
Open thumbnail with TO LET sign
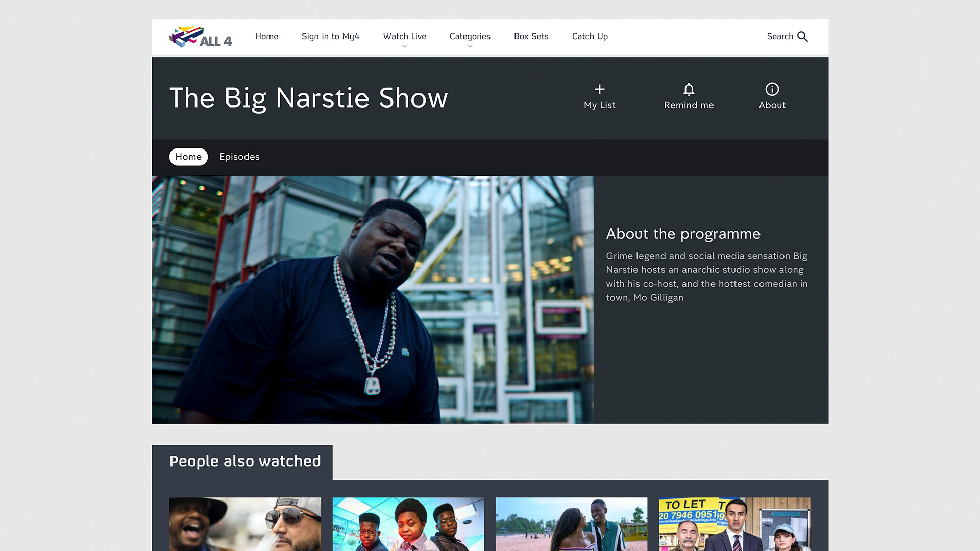pyautogui.click(x=735, y=524)
